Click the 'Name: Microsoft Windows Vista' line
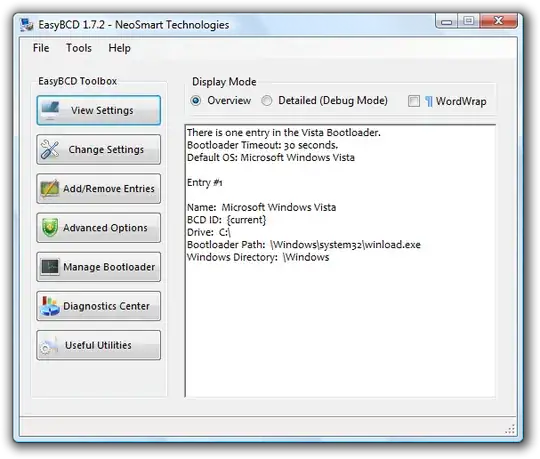This screenshot has height=459, width=540. click(x=261, y=207)
